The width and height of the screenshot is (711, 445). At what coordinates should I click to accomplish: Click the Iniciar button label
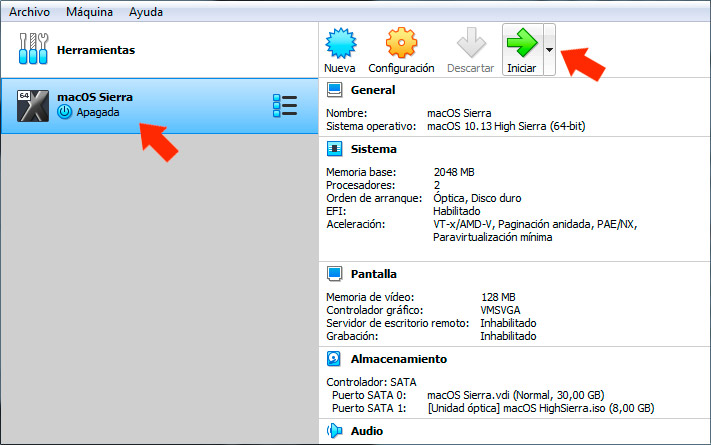pos(521,68)
